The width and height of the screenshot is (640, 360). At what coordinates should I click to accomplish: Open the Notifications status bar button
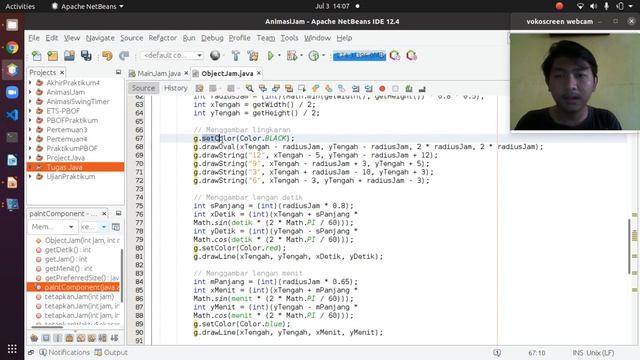click(x=64, y=352)
